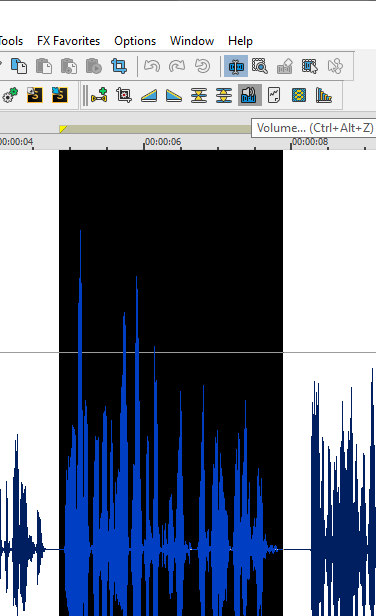Click the Trim/Crop icon in top toolbar
The width and height of the screenshot is (376, 616).
(119, 66)
